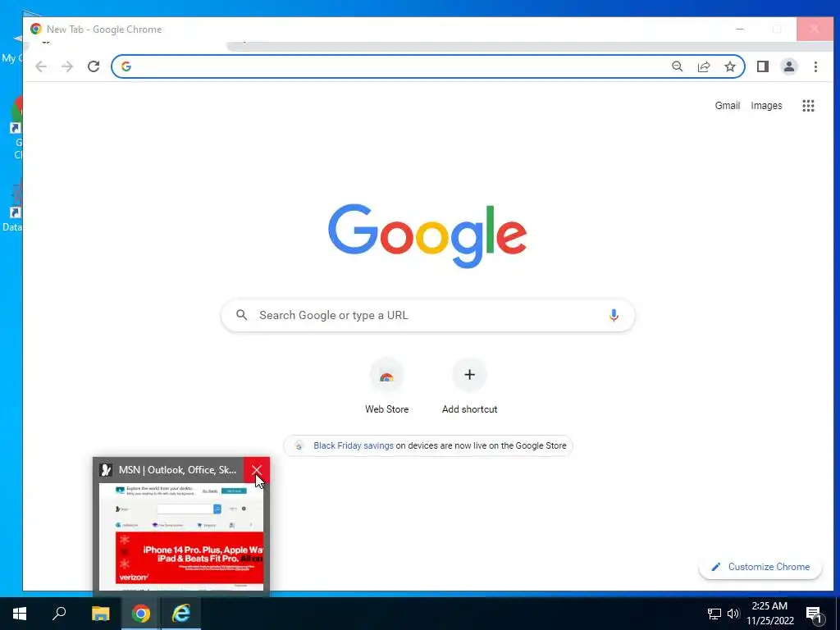Start voice search with the microphone icon
The width and height of the screenshot is (840, 630).
pos(614,315)
